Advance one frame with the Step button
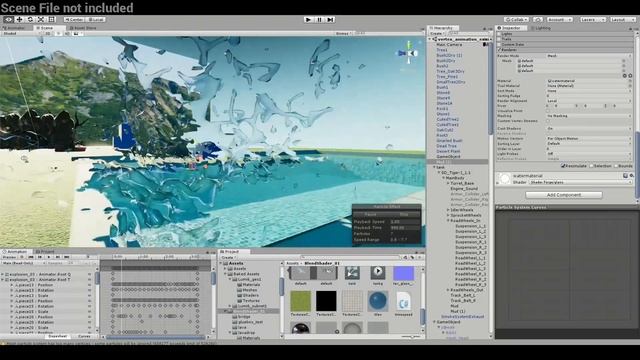The width and height of the screenshot is (640, 360). point(330,19)
